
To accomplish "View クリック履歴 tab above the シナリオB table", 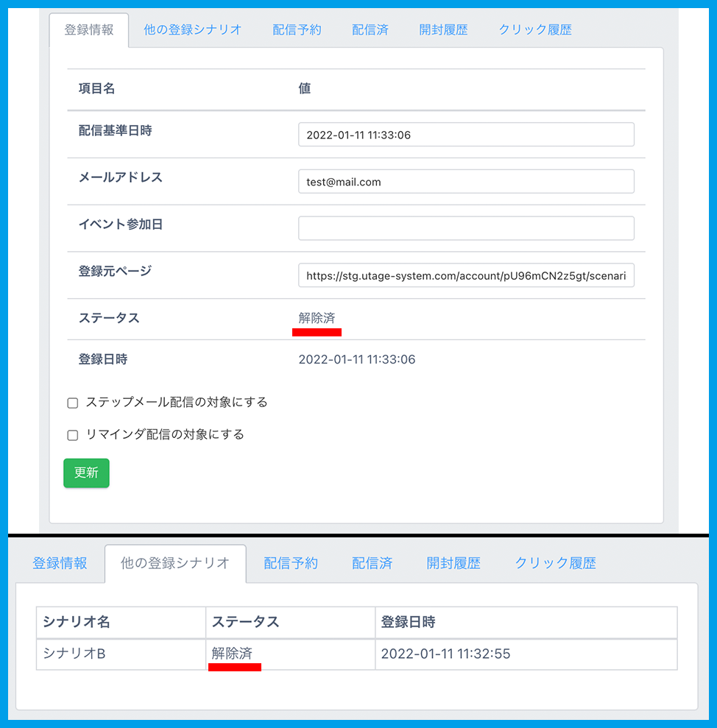I will click(x=555, y=563).
